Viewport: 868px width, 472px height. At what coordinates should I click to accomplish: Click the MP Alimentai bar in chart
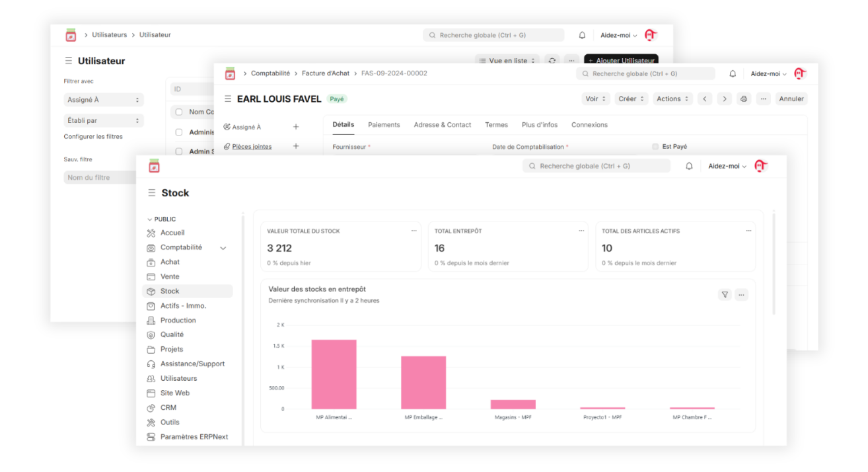[x=334, y=374]
